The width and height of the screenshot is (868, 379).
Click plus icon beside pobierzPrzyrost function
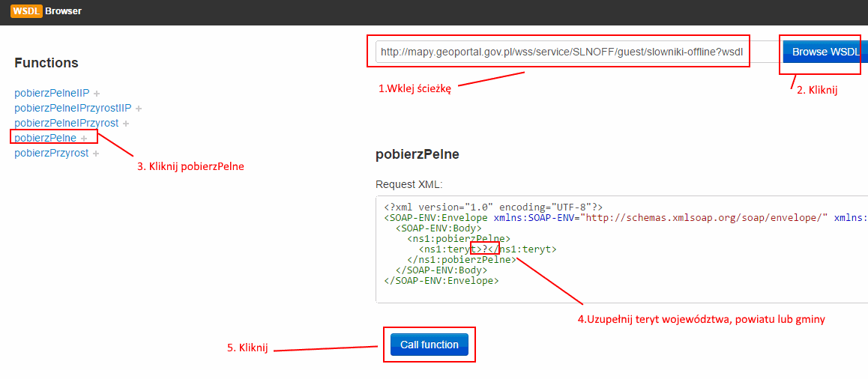pos(96,154)
